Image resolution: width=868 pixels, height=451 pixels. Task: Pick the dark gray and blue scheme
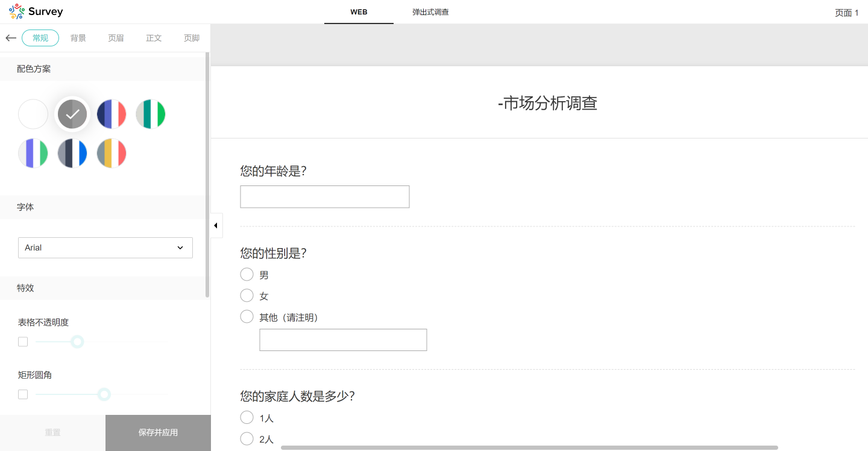click(72, 154)
